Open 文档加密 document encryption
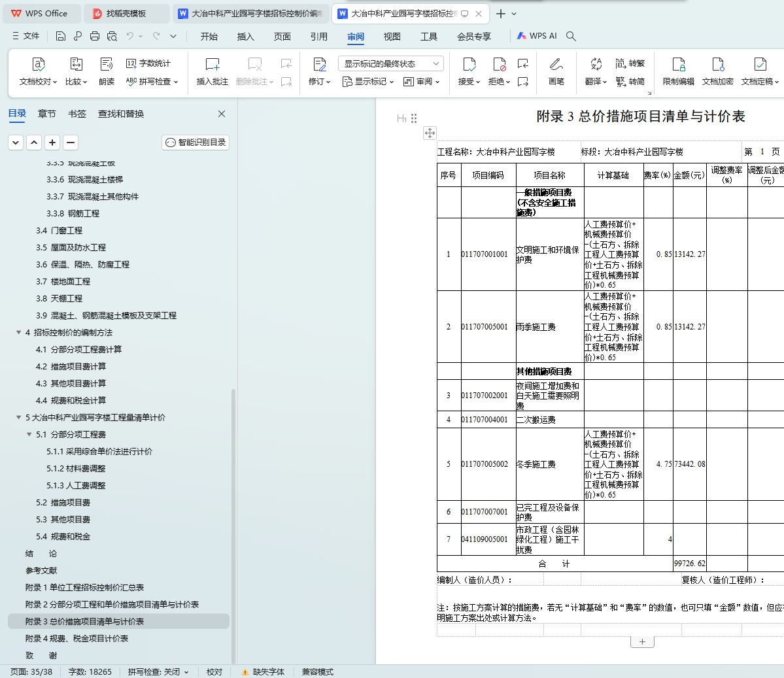 pyautogui.click(x=717, y=71)
